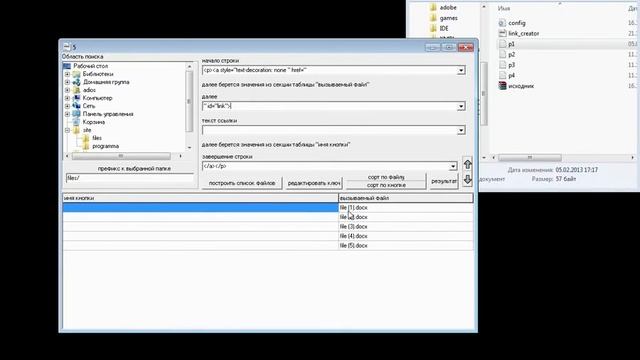Select the file (1).docx table cell
This screenshot has width=640, height=360.
click(406, 207)
